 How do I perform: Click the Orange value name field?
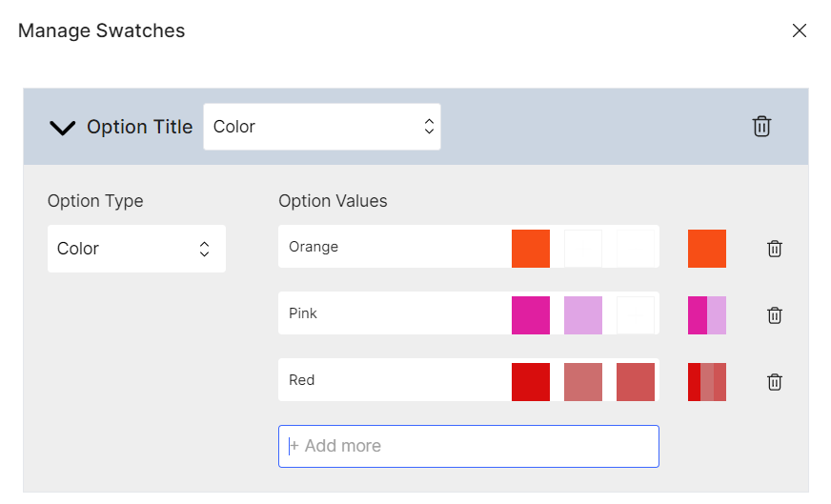coord(393,247)
